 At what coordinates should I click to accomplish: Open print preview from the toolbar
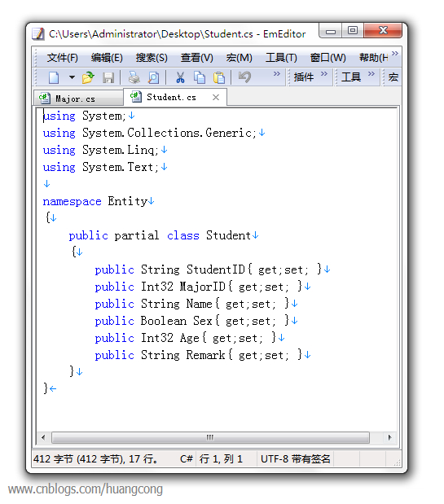click(x=153, y=78)
